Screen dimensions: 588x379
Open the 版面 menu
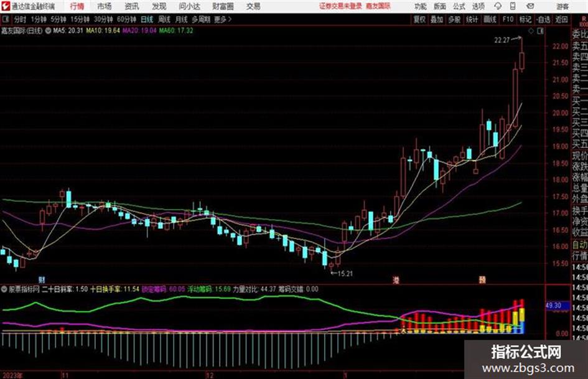[x=440, y=6]
